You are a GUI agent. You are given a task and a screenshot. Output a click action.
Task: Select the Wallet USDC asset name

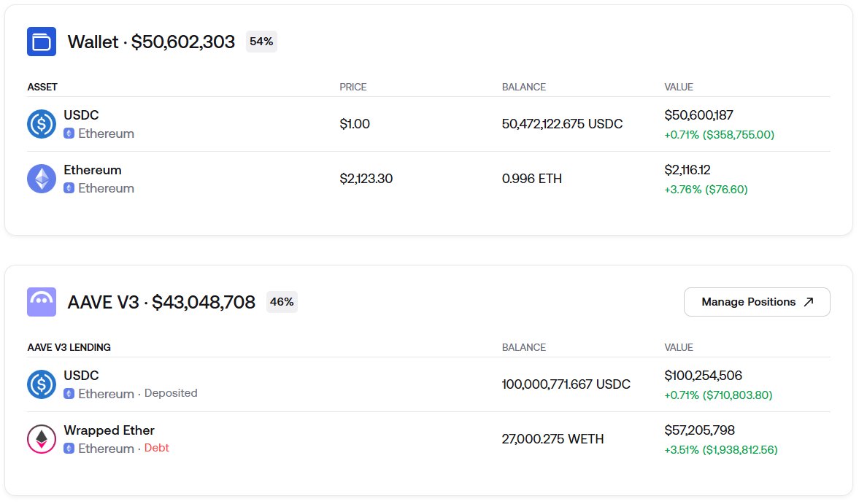pyautogui.click(x=81, y=115)
